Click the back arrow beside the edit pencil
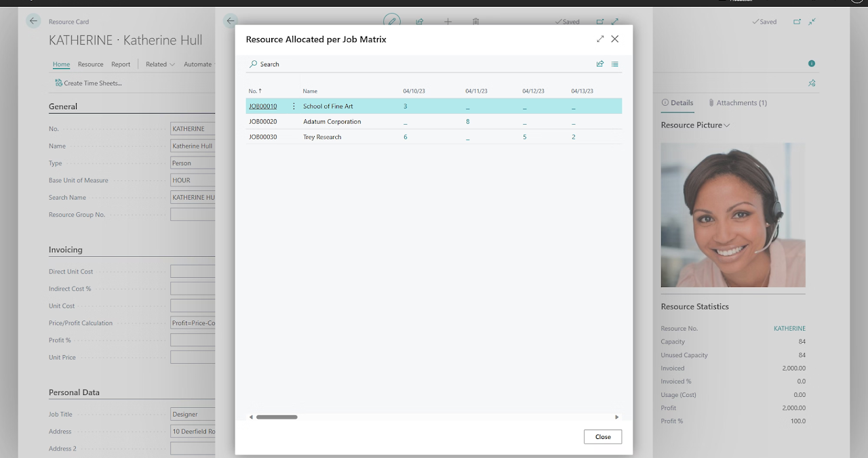The width and height of the screenshot is (868, 458). 231,21
